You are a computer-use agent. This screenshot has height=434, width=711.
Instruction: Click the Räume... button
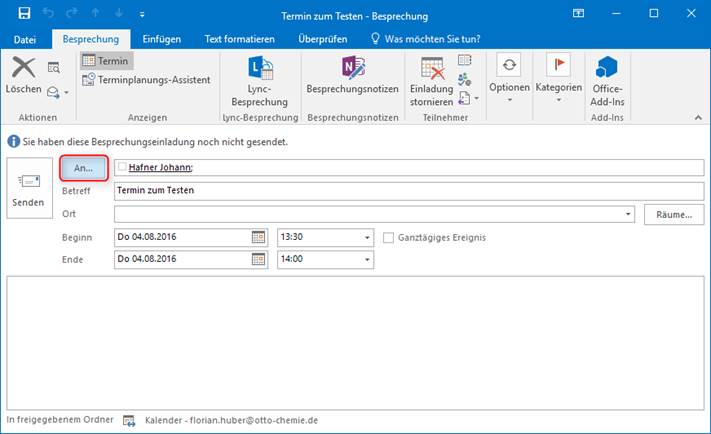click(x=674, y=215)
